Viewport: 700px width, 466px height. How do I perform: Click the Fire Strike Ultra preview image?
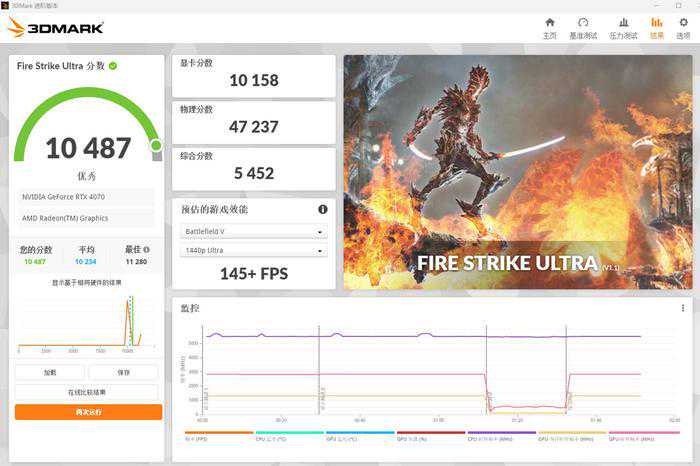(x=517, y=172)
